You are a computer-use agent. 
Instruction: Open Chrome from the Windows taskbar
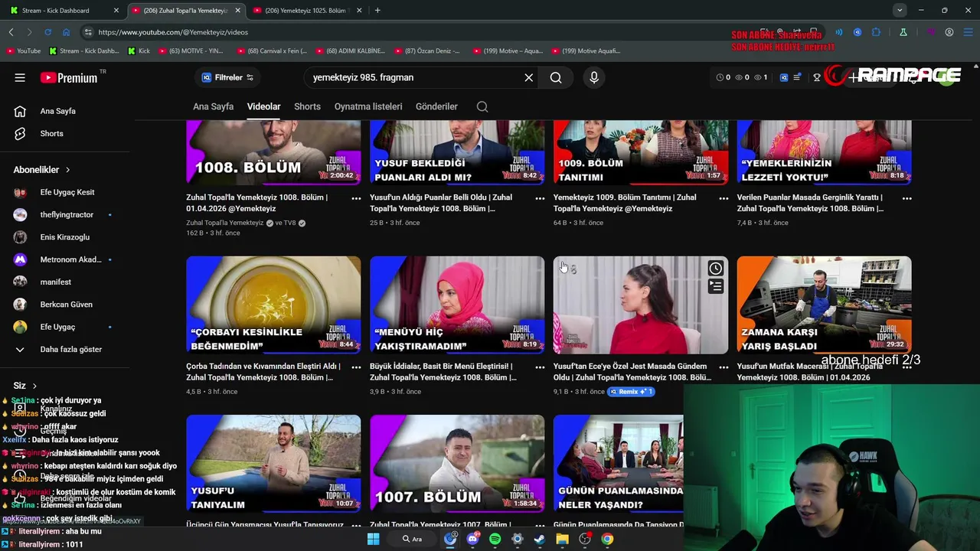[607, 539]
